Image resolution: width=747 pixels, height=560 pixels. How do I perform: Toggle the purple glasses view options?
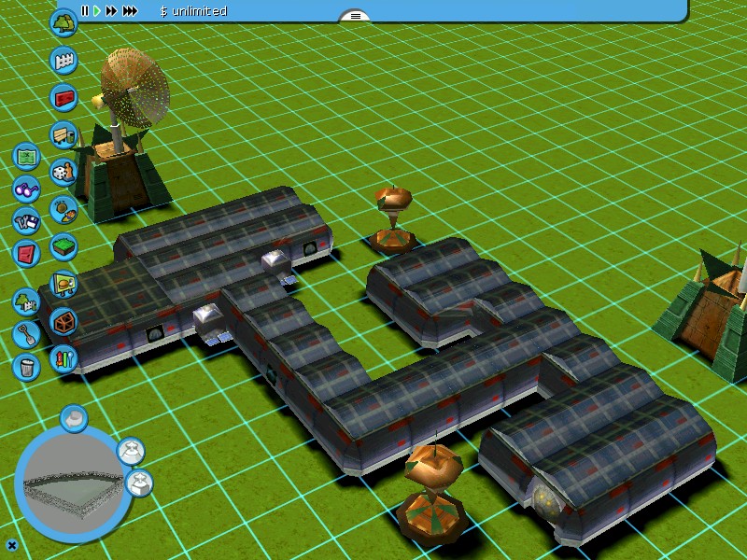[27, 189]
